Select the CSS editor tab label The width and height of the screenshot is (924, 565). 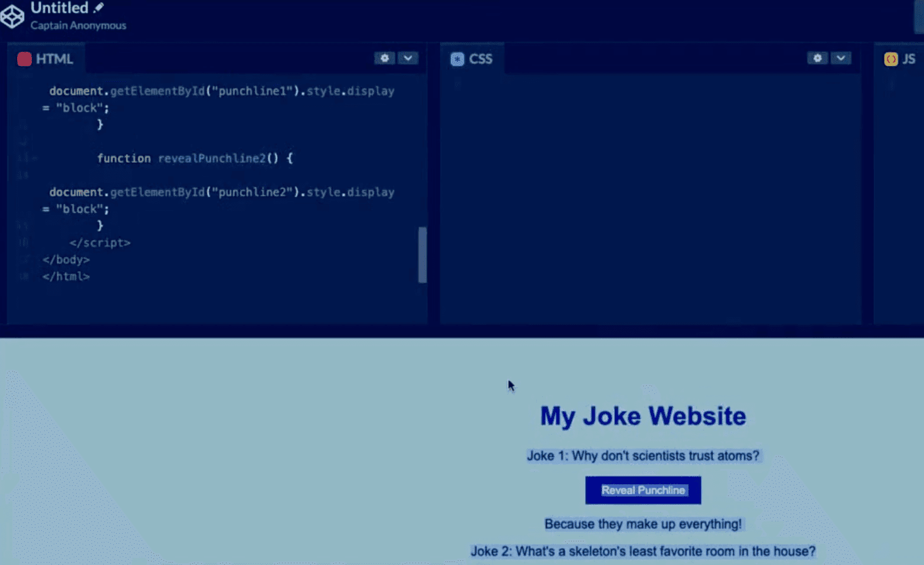pos(480,59)
